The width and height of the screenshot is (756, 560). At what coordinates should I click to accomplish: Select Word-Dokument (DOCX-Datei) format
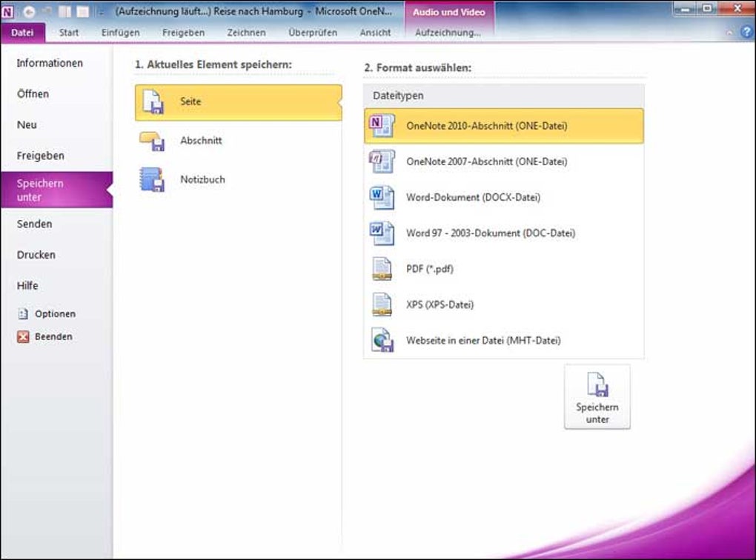[x=504, y=197]
